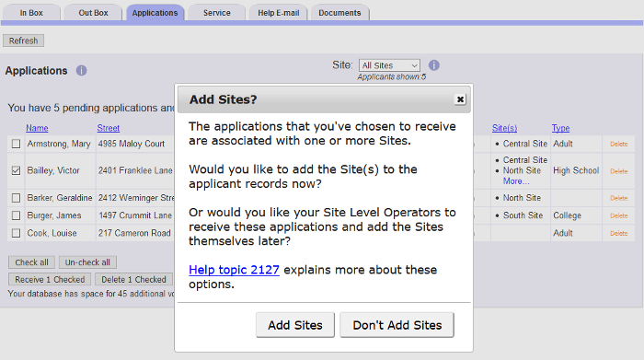Viewport: 644px width, 360px height.
Task: Click the name Burger, James
Action: tap(54, 215)
